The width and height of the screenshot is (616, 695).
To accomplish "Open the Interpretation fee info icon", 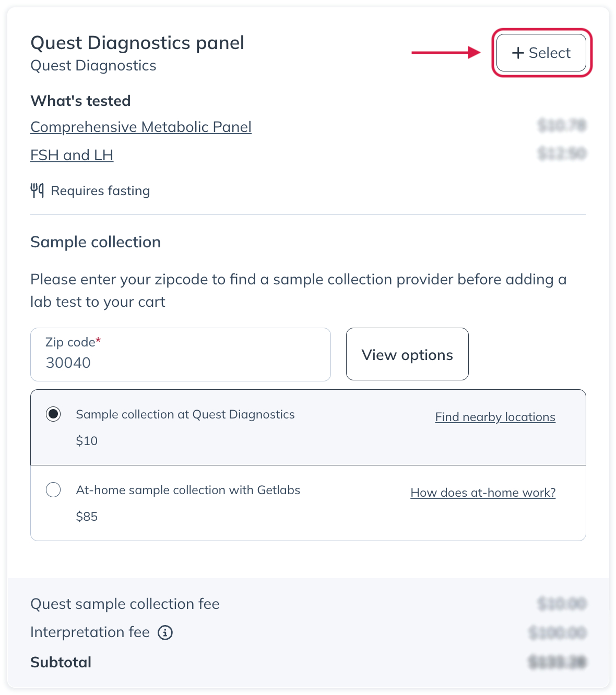I will [165, 632].
